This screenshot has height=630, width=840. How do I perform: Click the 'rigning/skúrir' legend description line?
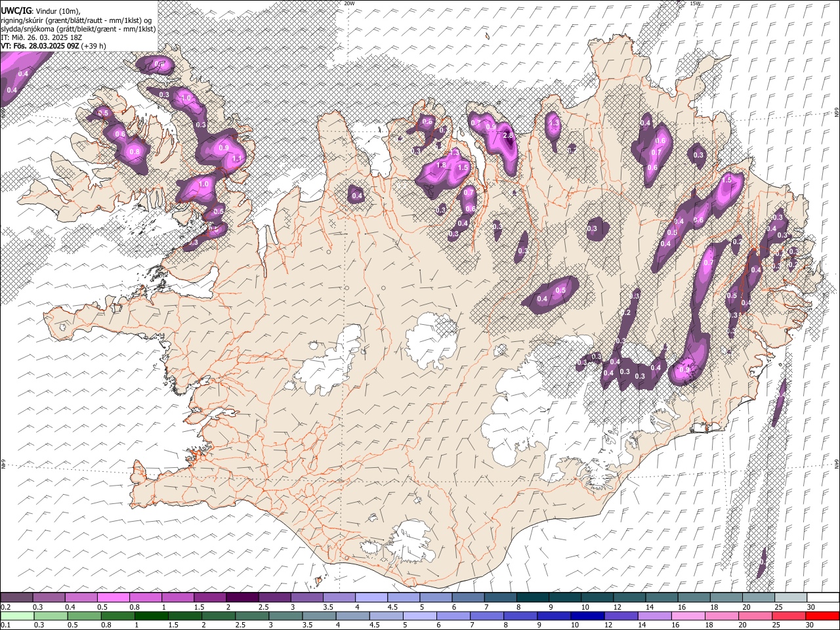coord(77,20)
